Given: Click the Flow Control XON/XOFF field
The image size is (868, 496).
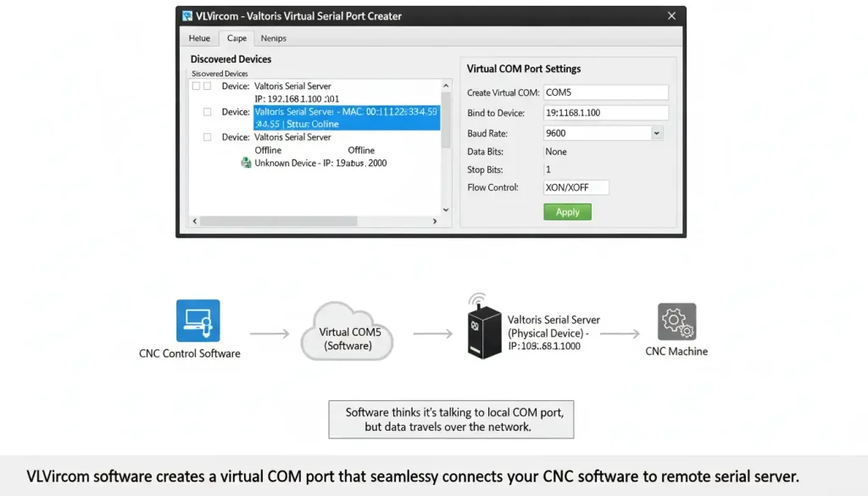Looking at the screenshot, I should pos(576,187).
